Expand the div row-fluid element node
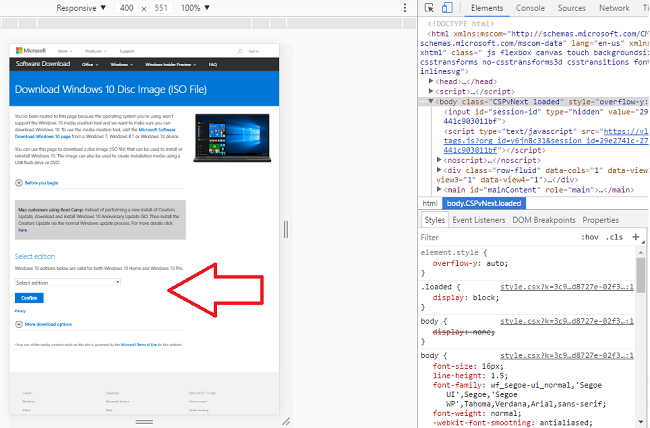Image resolution: width=650 pixels, height=428 pixels. tap(439, 170)
